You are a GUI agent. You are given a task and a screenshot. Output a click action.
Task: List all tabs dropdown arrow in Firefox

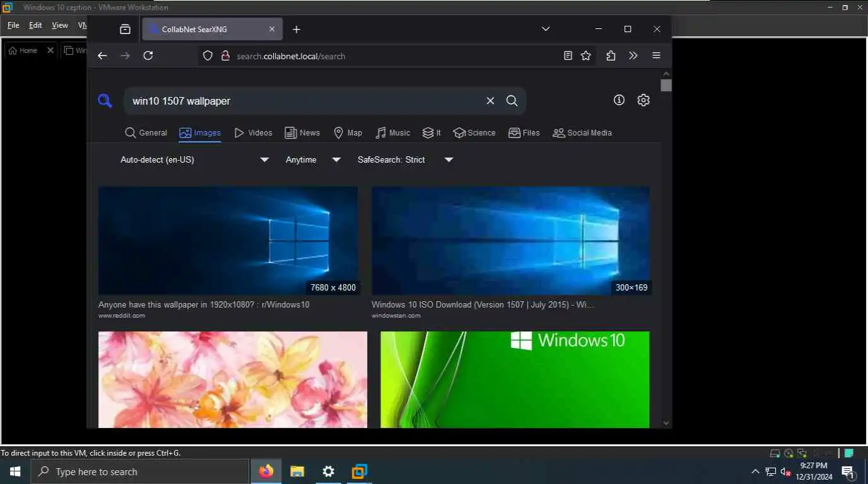(546, 29)
